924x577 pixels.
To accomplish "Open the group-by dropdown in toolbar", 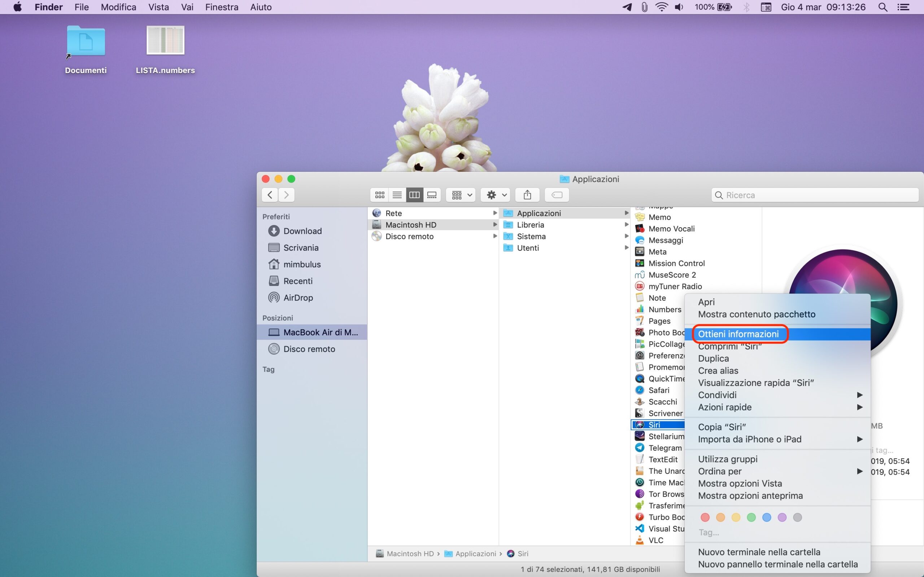I will 461,195.
